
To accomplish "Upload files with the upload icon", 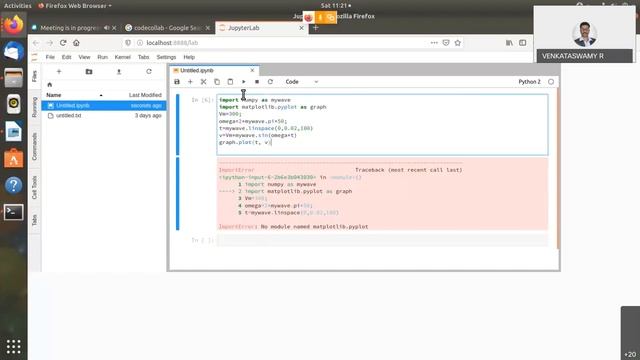I will click(119, 71).
